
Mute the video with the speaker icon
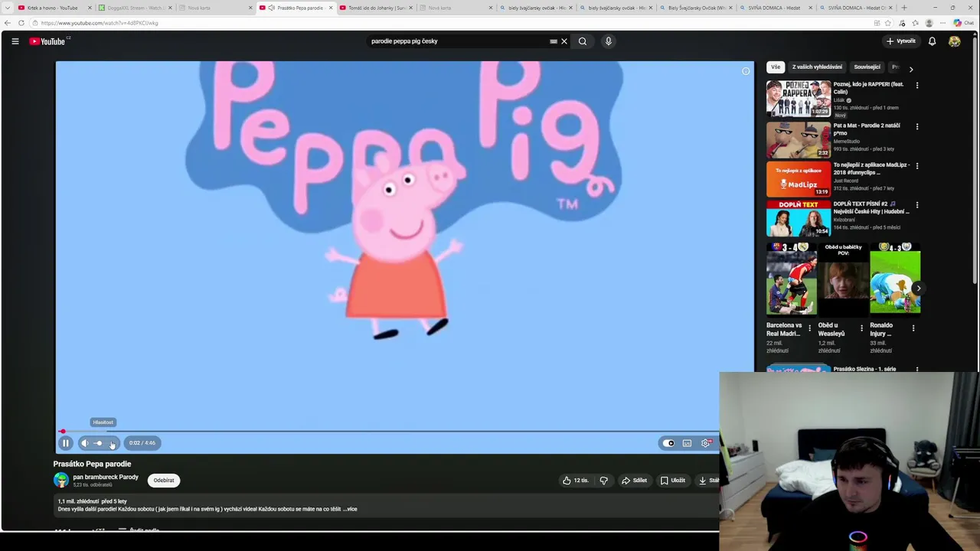coord(85,443)
